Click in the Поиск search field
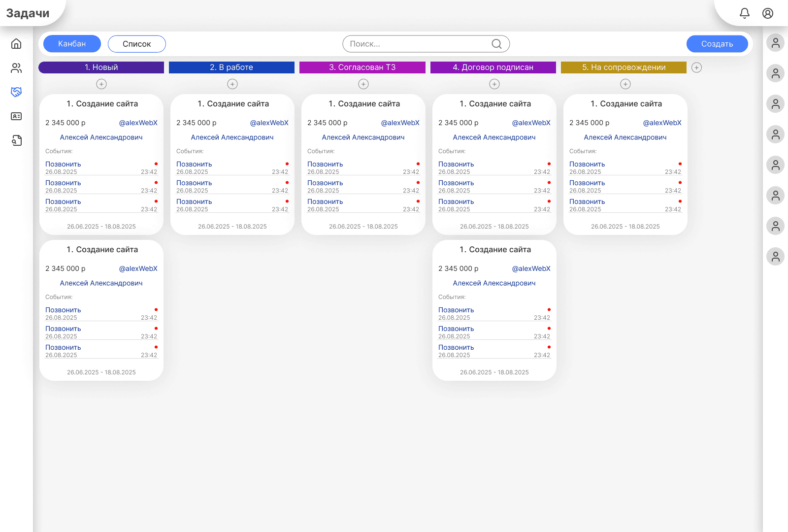The width and height of the screenshot is (788, 532). point(419,44)
